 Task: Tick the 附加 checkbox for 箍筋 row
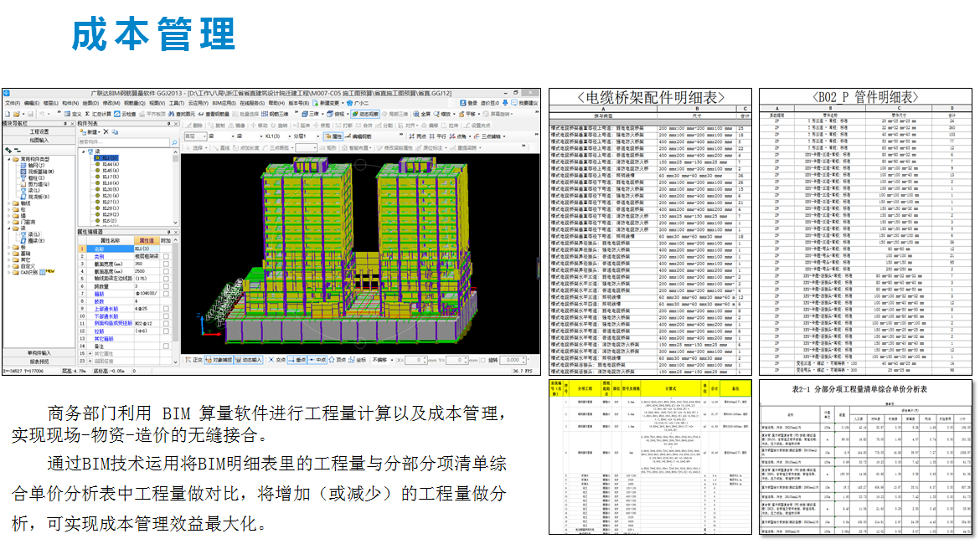pyautogui.click(x=166, y=294)
